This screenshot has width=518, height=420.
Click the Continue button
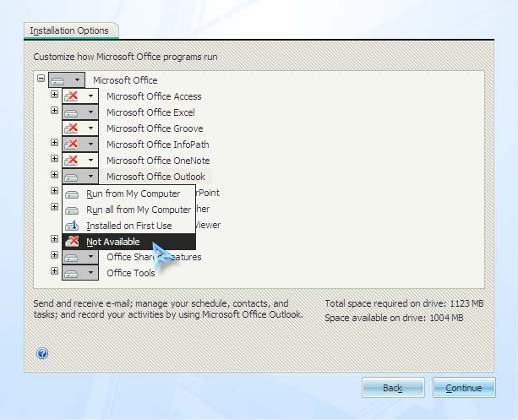[x=464, y=388]
